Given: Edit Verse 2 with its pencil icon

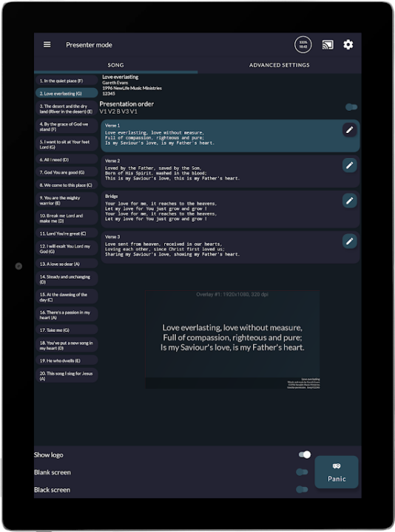Looking at the screenshot, I should (349, 166).
